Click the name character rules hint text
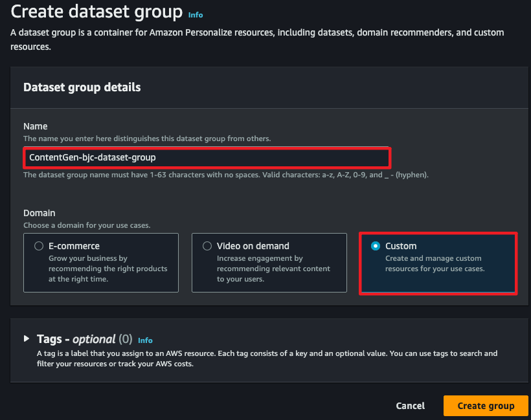 click(x=226, y=175)
